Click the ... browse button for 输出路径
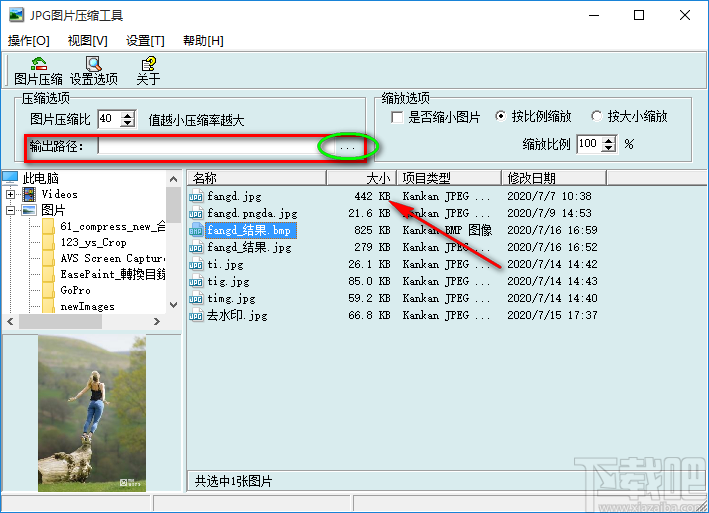 (x=347, y=147)
